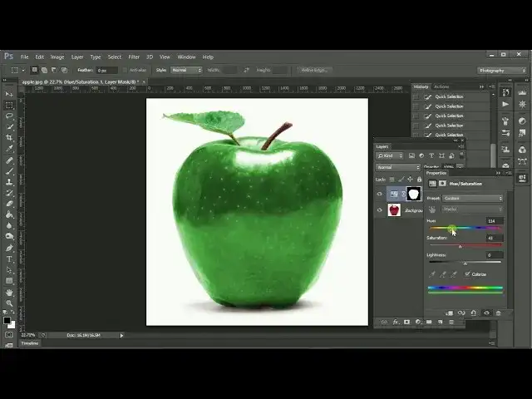Switch to the Actions tab
Viewport: 532px width, 399px height.
click(441, 86)
